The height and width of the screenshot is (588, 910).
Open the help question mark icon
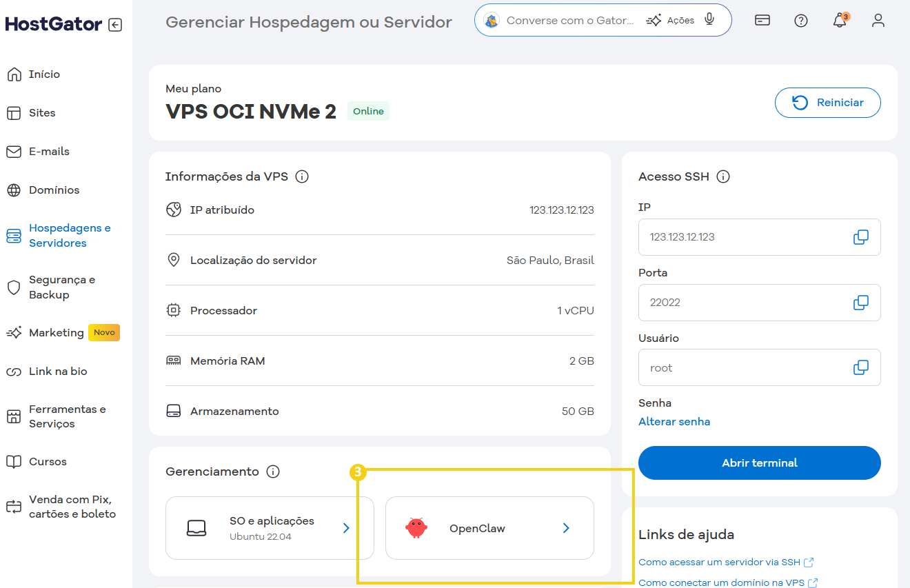pyautogui.click(x=800, y=20)
